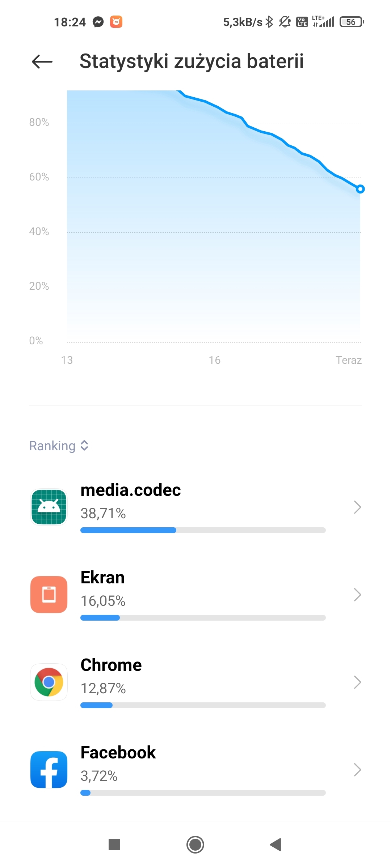
Task: Tap the Messenger notification icon in status bar
Action: (x=98, y=22)
